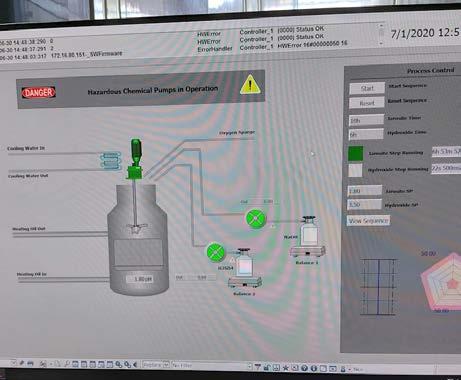Open View Sequence
This screenshot has height=380, width=461.
click(x=368, y=220)
